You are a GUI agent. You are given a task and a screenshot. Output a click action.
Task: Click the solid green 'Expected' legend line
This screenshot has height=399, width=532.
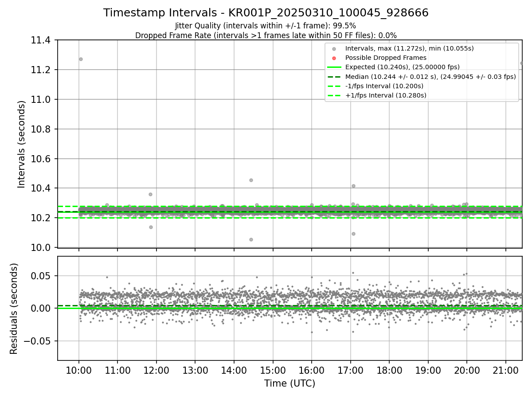[x=334, y=67]
